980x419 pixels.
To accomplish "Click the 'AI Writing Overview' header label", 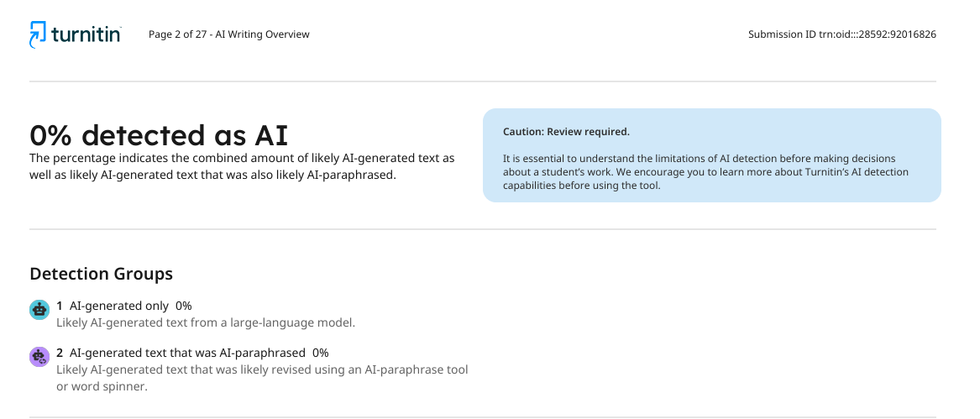I will pos(263,34).
